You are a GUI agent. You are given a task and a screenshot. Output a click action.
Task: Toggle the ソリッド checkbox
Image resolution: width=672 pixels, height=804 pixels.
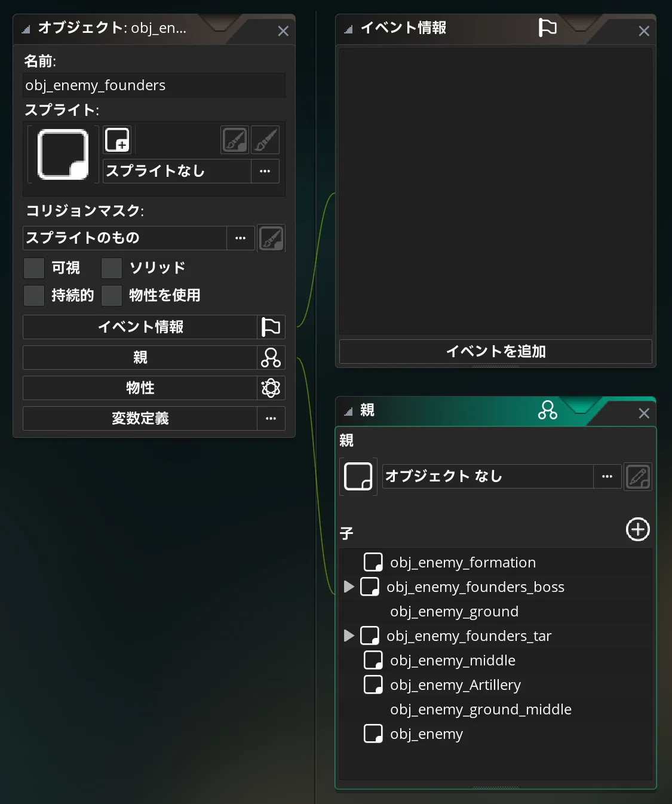(x=112, y=268)
